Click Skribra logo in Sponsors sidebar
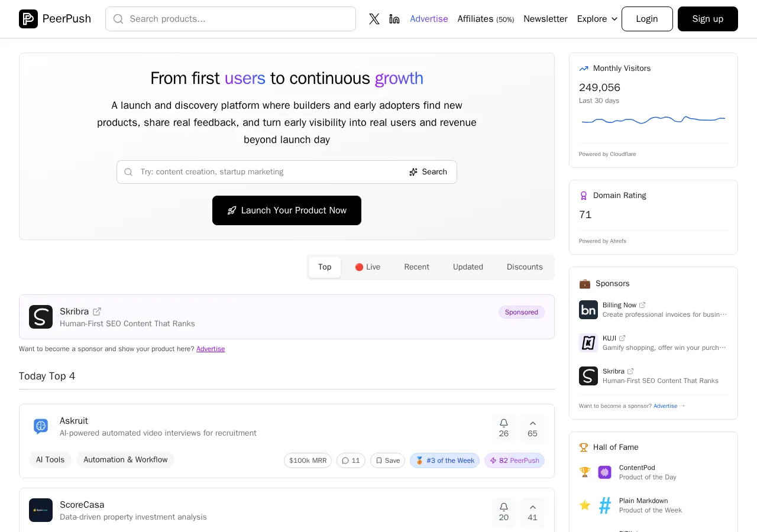This screenshot has width=757, height=532. (x=588, y=376)
